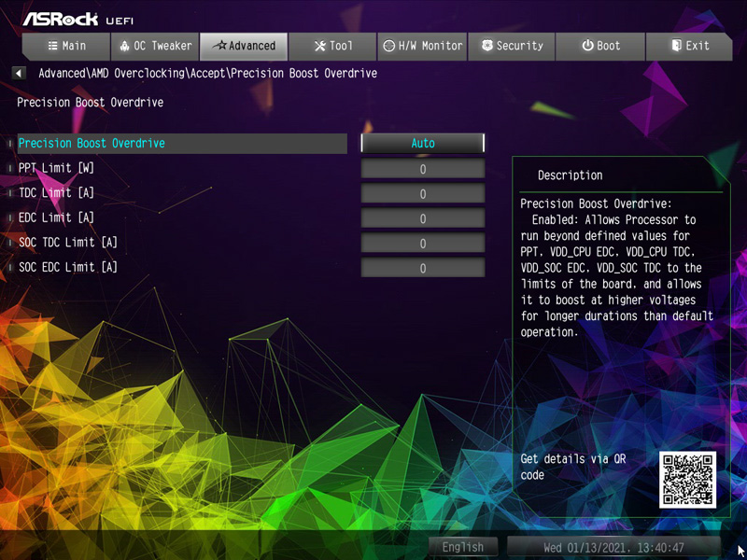
Task: Click the star icon on Advanced tab
Action: (x=219, y=46)
